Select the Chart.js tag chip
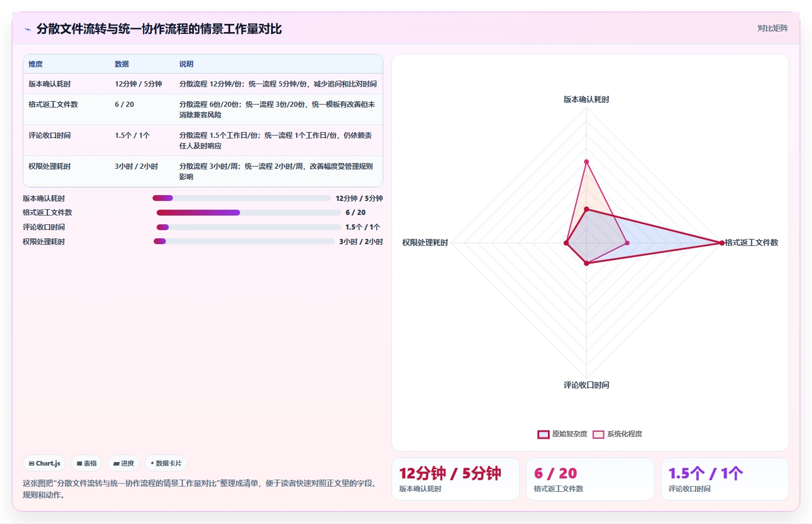The width and height of the screenshot is (812, 524). pyautogui.click(x=44, y=463)
